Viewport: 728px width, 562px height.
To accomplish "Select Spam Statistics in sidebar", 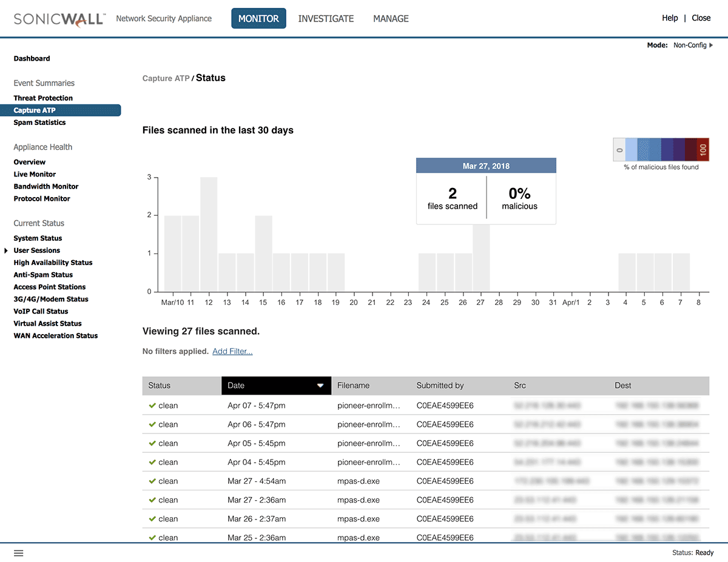I will (x=39, y=122).
